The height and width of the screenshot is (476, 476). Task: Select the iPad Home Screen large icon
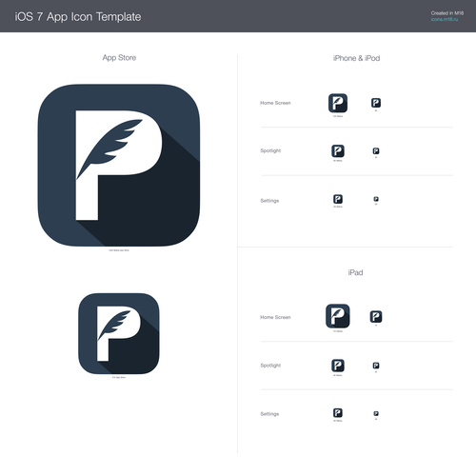click(x=338, y=316)
